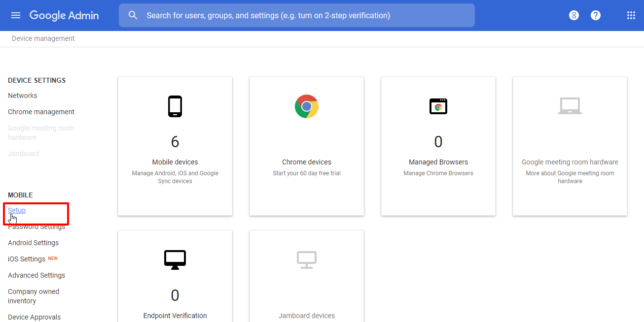The width and height of the screenshot is (644, 322).
Task: Click the Mobile devices card title
Action: click(x=175, y=162)
